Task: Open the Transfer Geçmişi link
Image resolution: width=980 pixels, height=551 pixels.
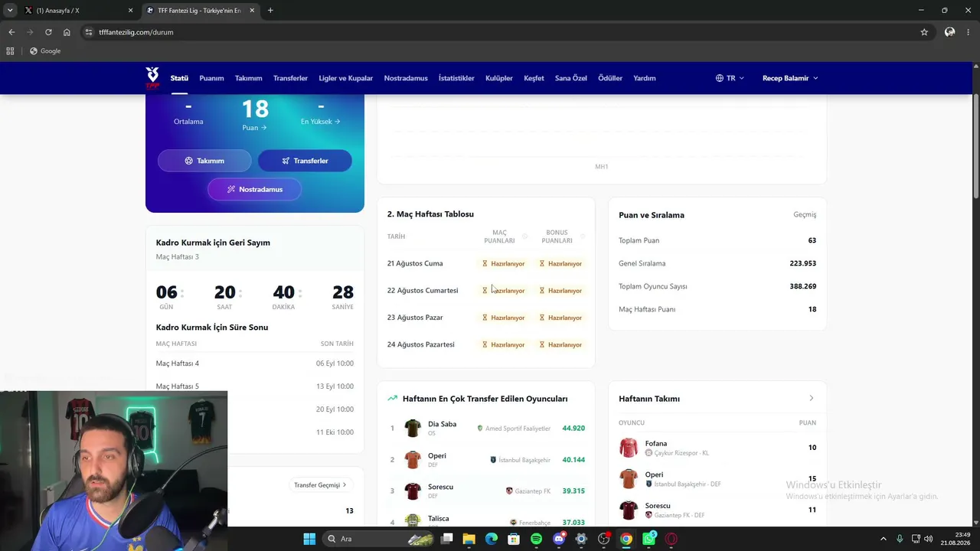Action: (320, 484)
